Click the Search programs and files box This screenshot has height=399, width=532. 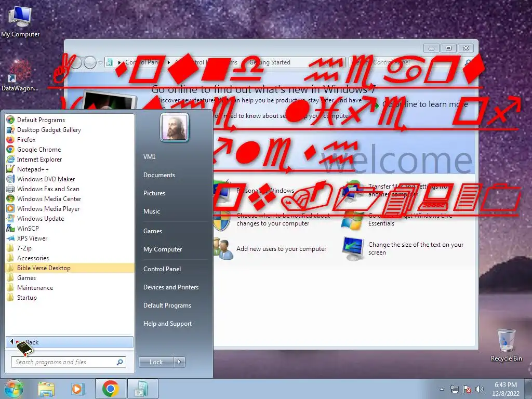tap(68, 362)
